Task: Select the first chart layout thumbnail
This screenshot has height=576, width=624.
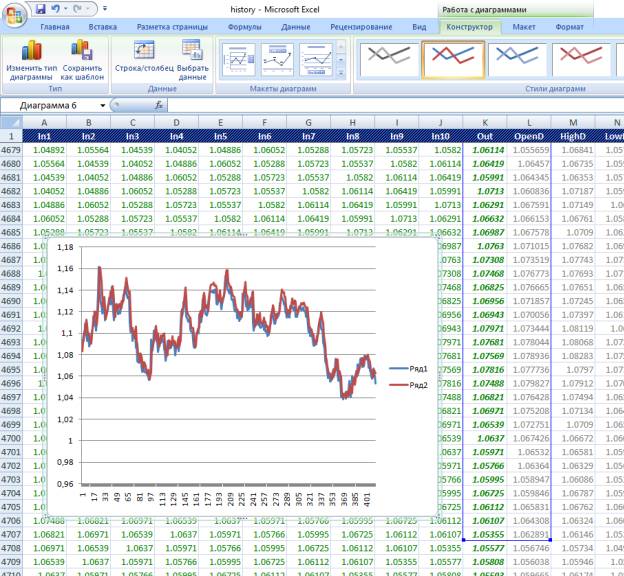Action: 238,59
